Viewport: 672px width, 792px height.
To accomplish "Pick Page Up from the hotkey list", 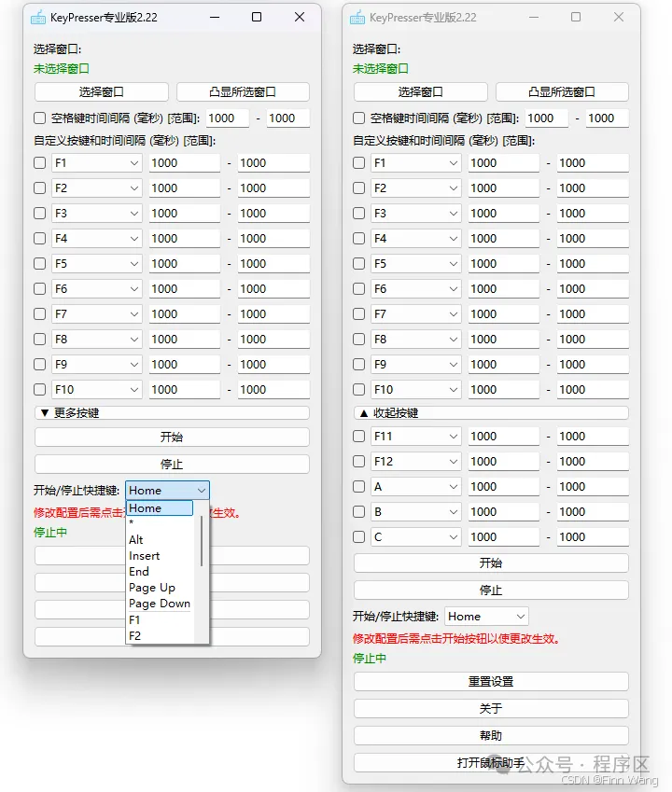I will point(160,588).
